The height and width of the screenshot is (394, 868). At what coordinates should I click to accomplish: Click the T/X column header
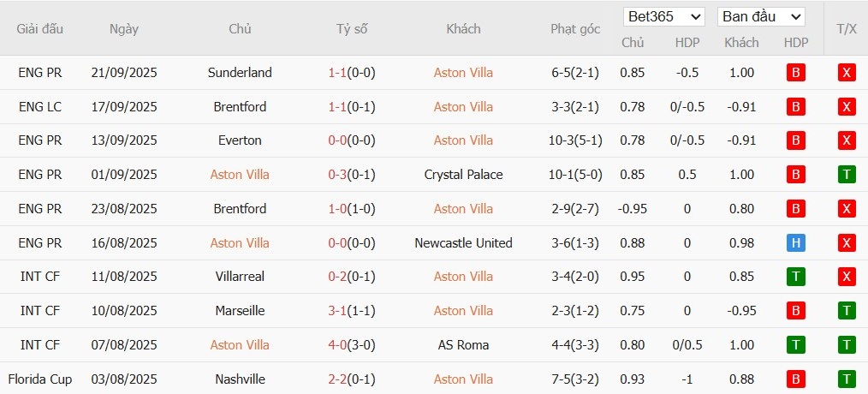tap(847, 28)
